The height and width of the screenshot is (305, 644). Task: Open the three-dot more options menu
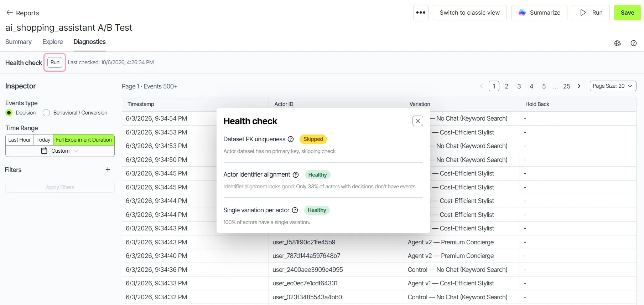pyautogui.click(x=421, y=12)
